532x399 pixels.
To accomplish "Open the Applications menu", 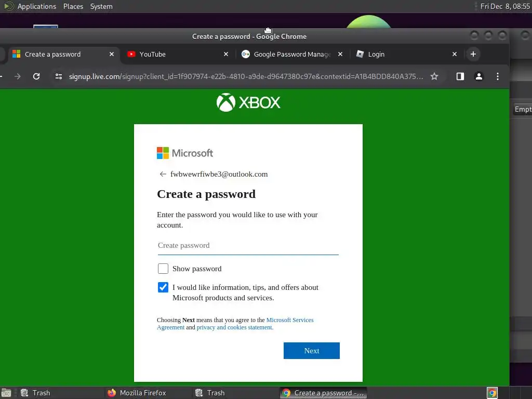I will 37,6.
